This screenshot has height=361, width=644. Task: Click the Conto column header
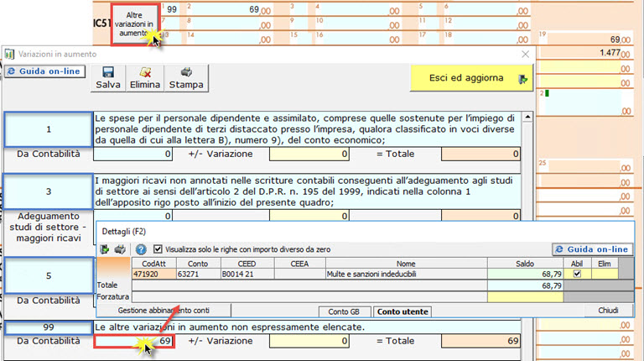pyautogui.click(x=199, y=264)
